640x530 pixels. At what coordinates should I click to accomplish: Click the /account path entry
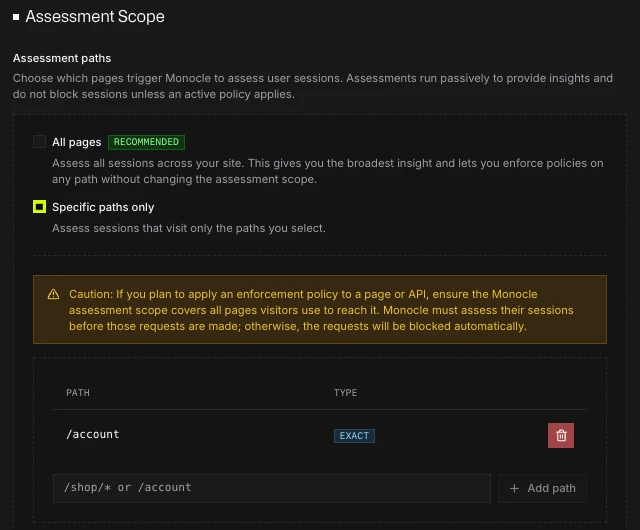(x=93, y=434)
